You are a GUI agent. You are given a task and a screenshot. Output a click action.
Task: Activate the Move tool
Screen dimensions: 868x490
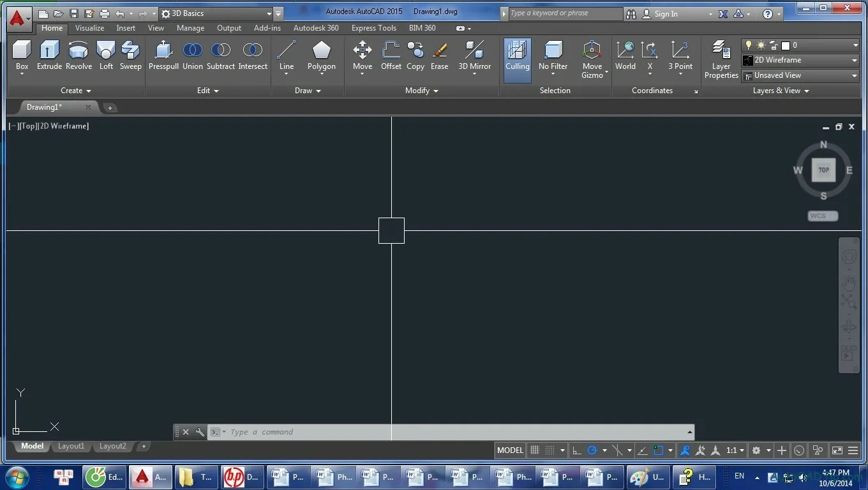tap(363, 56)
